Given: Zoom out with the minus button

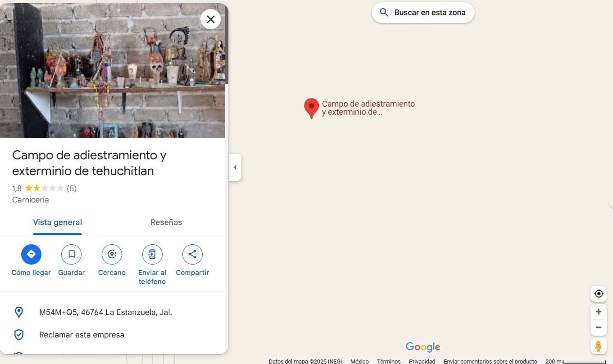Looking at the screenshot, I should tap(598, 328).
